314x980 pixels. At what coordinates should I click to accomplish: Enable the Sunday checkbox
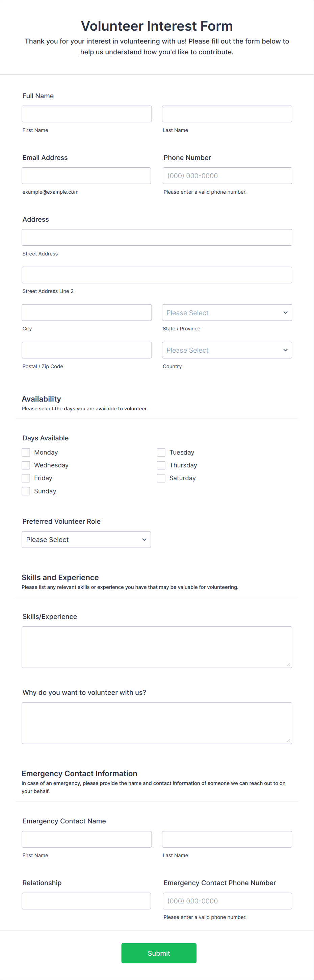[x=26, y=491]
